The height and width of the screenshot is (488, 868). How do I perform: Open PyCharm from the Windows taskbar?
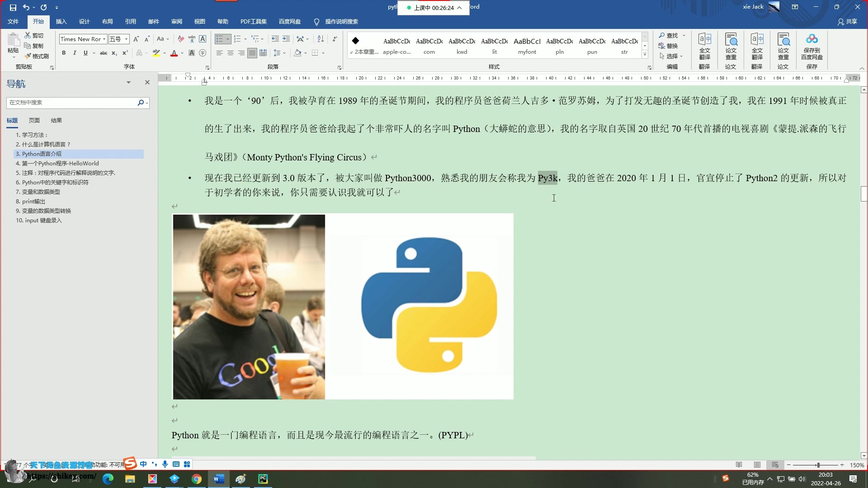[x=263, y=479]
